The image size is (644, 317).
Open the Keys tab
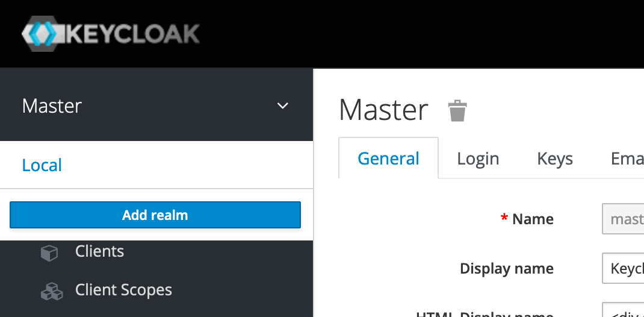pyautogui.click(x=554, y=158)
